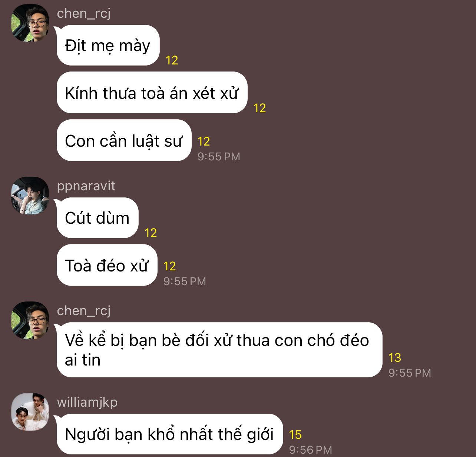Tap read count 12 beside "Cút dùm"
Screen dimensions: 476x457
click(151, 233)
